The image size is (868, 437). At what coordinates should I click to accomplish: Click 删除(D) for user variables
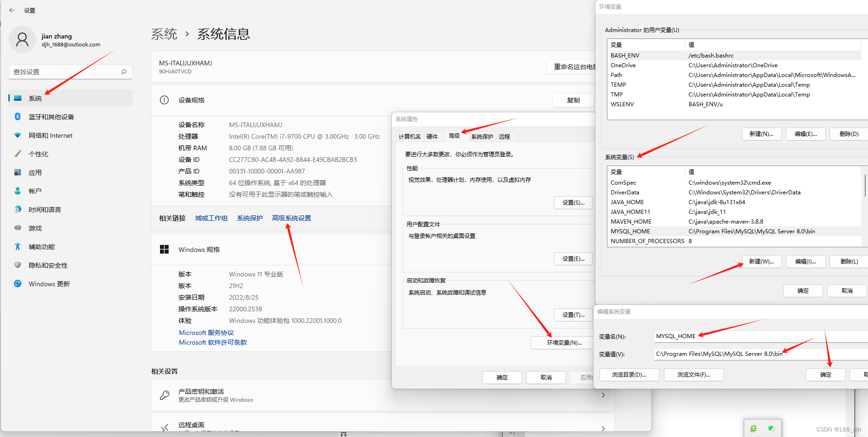849,134
